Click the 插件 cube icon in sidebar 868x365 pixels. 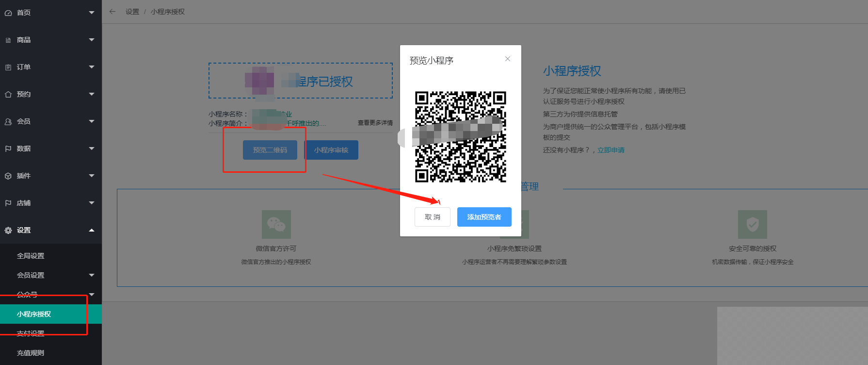point(8,176)
